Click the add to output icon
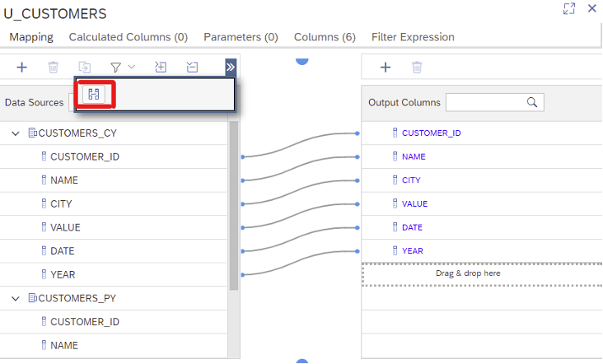The width and height of the screenshot is (603, 364). 161,68
